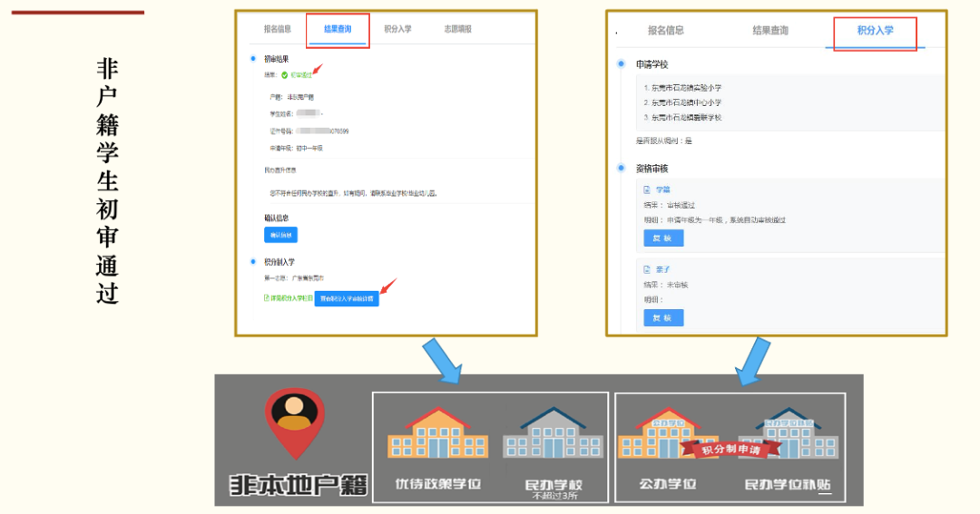Image resolution: width=980 pixels, height=514 pixels.
Task: Click the red location pin person icon
Action: point(295,422)
